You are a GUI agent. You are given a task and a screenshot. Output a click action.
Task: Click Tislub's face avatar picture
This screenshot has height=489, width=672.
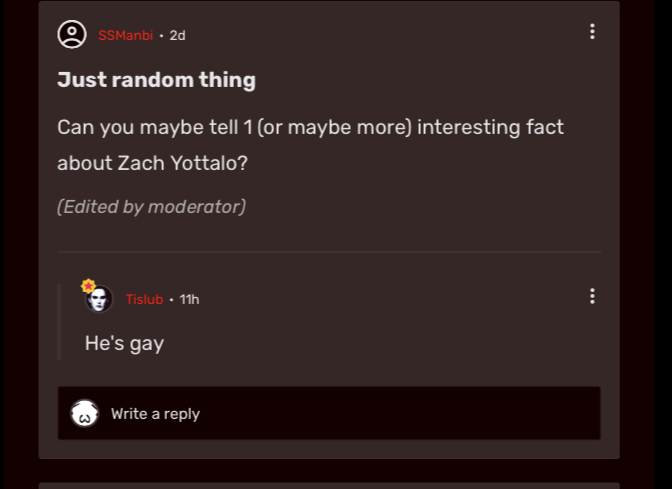[x=99, y=299]
